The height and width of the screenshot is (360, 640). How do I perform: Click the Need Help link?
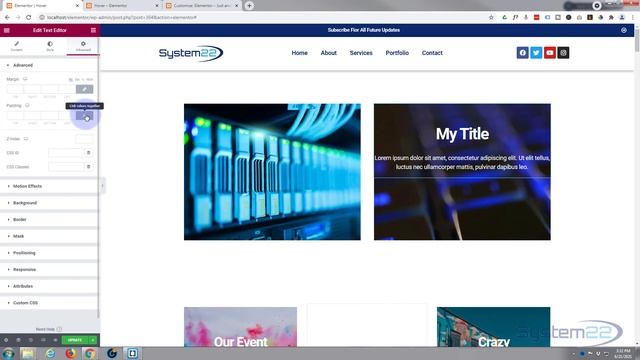tap(48, 329)
